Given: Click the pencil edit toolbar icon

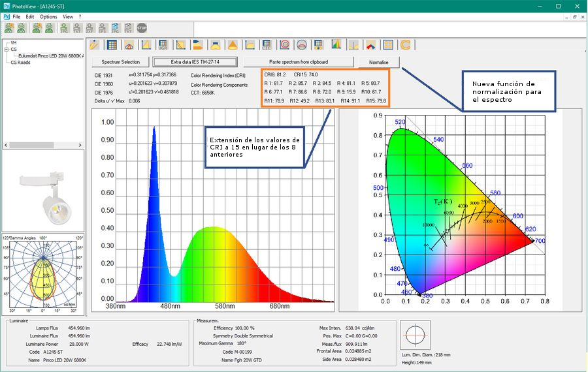Looking at the screenshot, I should tap(95, 45).
